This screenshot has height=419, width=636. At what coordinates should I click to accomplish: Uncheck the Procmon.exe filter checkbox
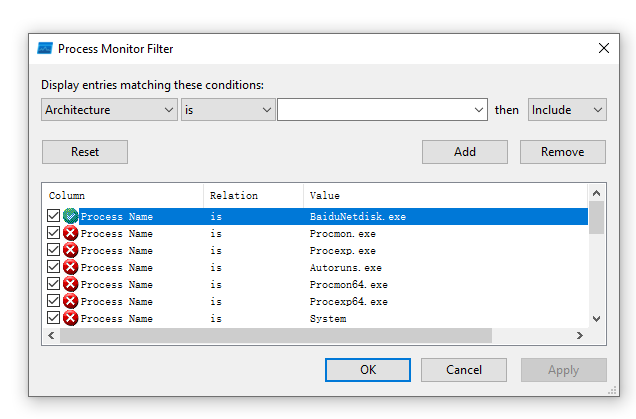point(53,232)
